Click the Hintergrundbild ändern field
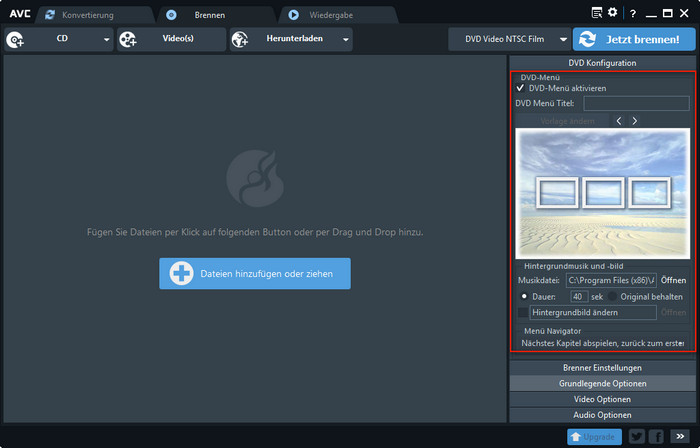 (593, 312)
